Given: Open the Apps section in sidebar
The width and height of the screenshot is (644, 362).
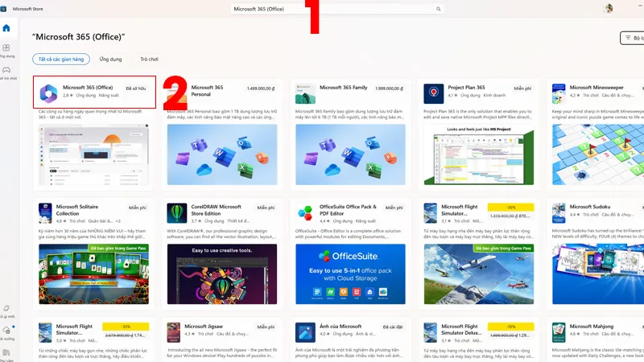Looking at the screenshot, I should tap(6, 50).
